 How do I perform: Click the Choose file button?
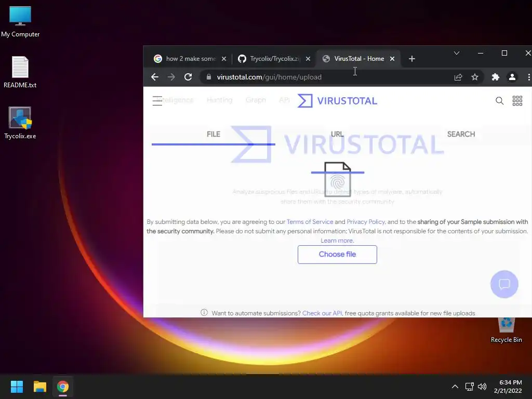(x=337, y=255)
